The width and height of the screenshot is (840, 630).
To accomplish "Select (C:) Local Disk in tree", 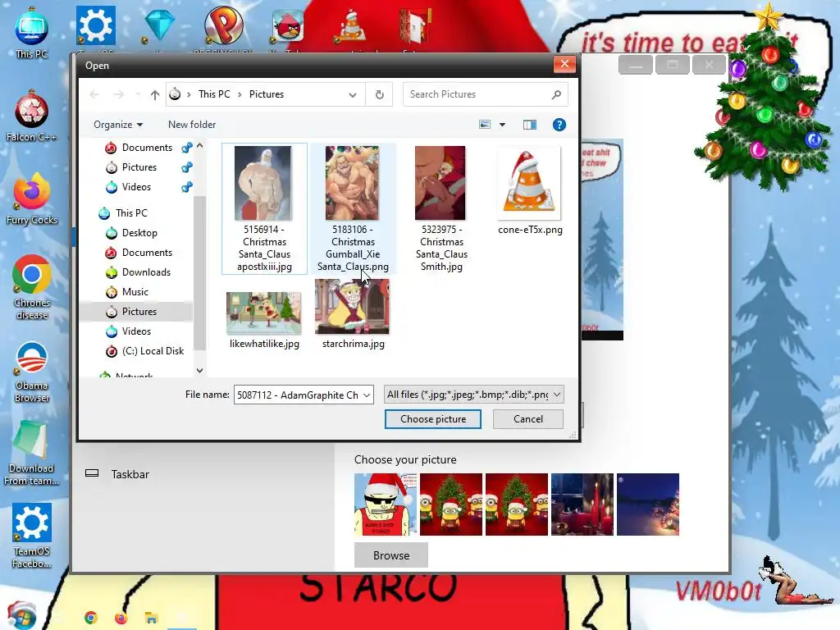I will pyautogui.click(x=152, y=351).
